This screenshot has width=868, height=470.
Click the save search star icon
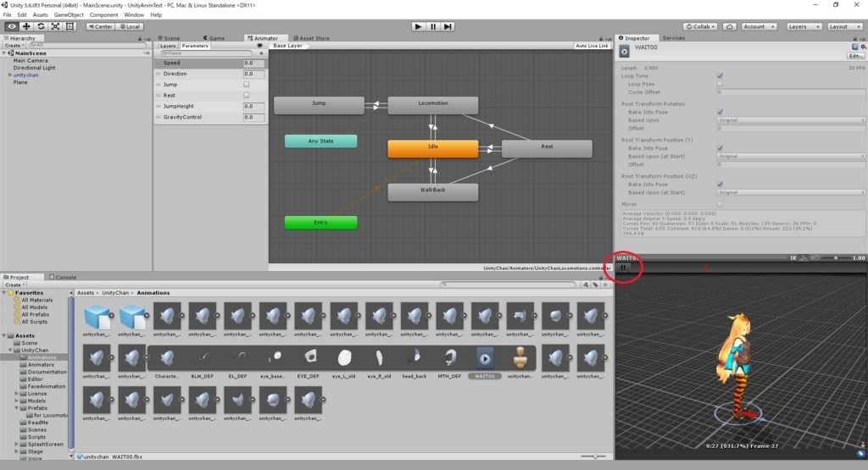click(x=605, y=285)
